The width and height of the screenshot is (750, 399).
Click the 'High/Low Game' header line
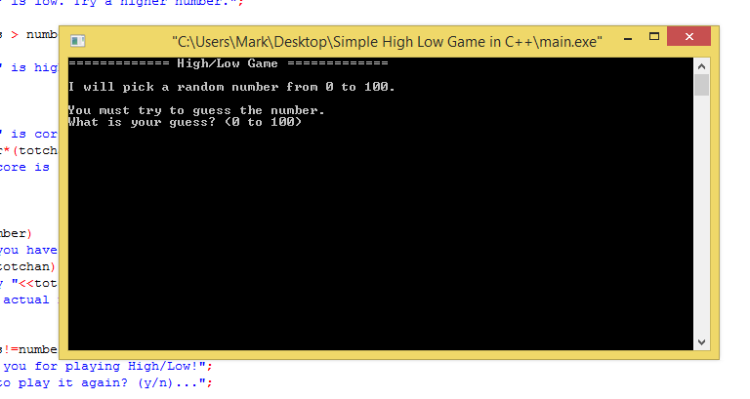(228, 63)
